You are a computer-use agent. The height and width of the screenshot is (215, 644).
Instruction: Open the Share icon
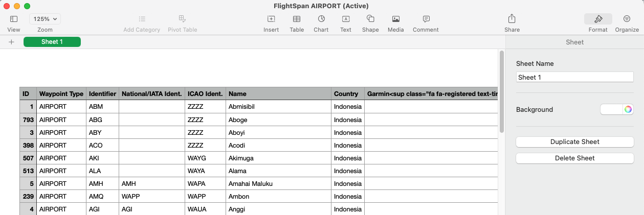(512, 18)
